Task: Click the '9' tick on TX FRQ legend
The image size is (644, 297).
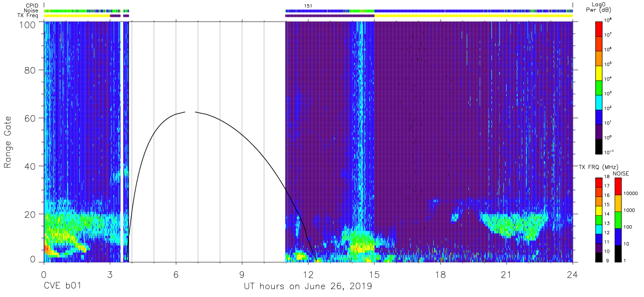Action: [607, 261]
